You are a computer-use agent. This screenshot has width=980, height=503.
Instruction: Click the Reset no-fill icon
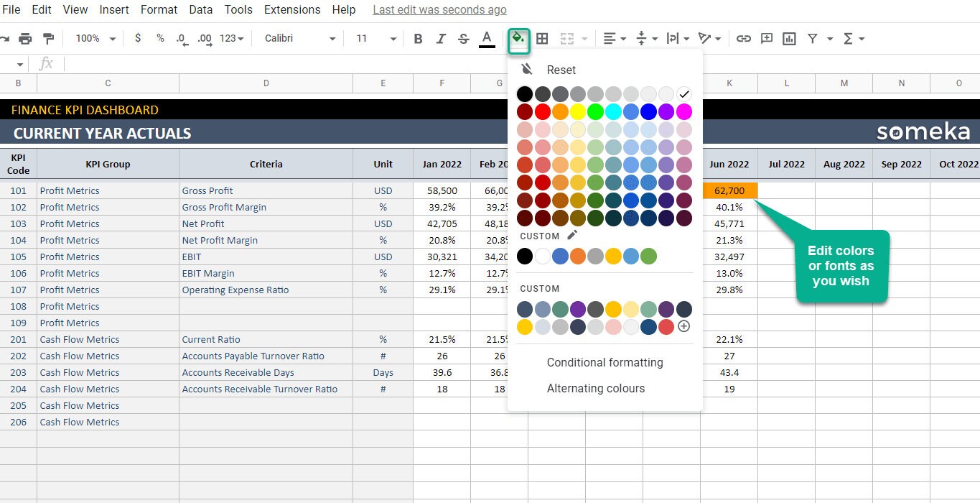527,69
